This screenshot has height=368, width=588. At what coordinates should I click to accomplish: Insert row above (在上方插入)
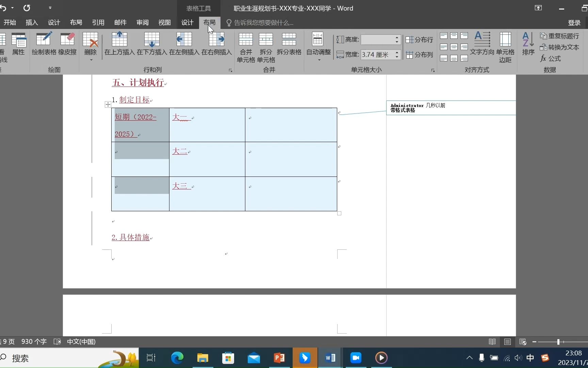(x=119, y=44)
